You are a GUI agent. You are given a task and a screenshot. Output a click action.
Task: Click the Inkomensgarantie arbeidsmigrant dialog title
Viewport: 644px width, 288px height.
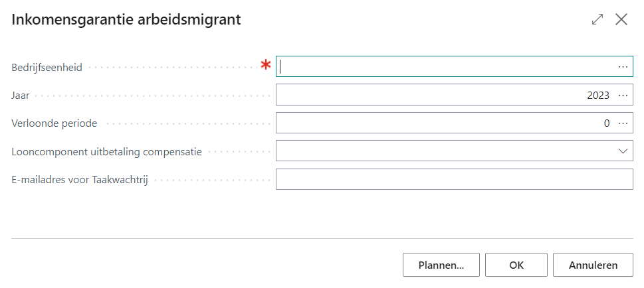(126, 20)
